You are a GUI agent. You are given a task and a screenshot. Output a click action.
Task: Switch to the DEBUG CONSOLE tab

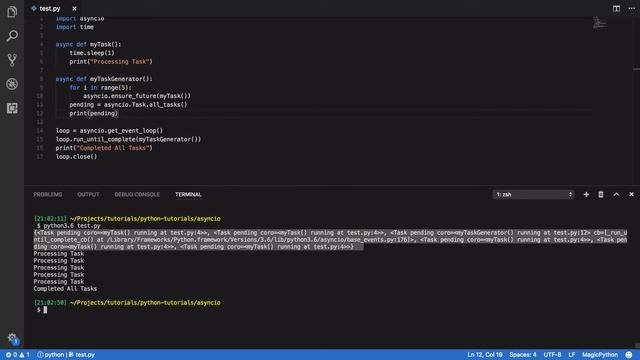pos(137,195)
